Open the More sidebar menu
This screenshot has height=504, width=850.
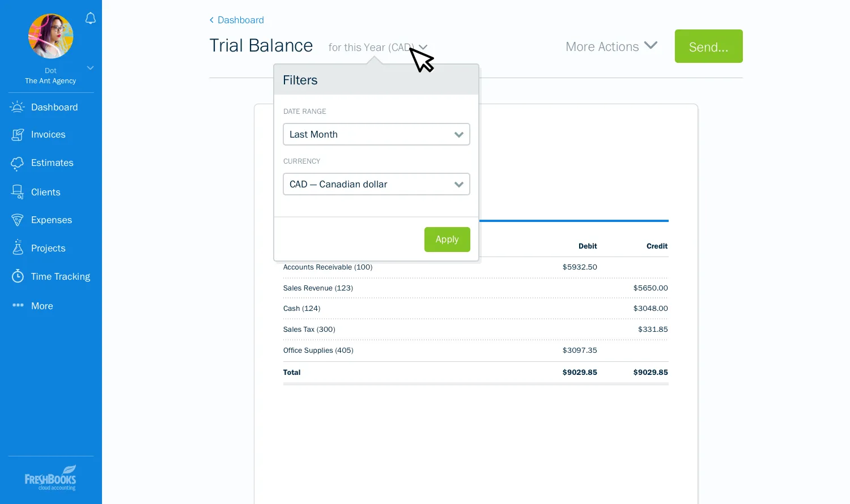(x=41, y=306)
